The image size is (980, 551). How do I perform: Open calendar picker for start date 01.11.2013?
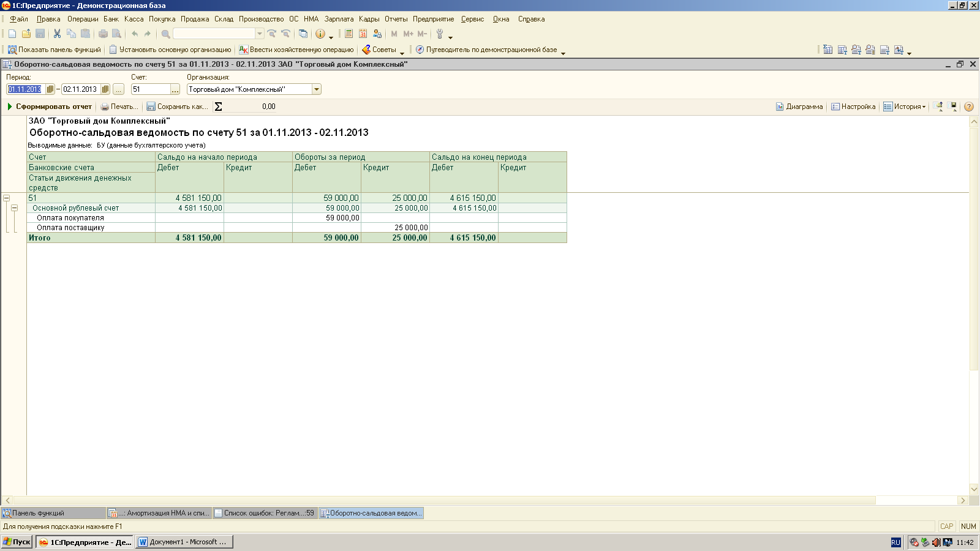pyautogui.click(x=50, y=89)
